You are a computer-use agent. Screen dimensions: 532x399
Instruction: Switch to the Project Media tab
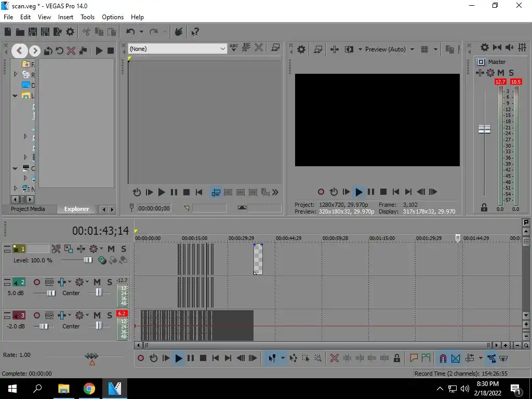coord(28,209)
